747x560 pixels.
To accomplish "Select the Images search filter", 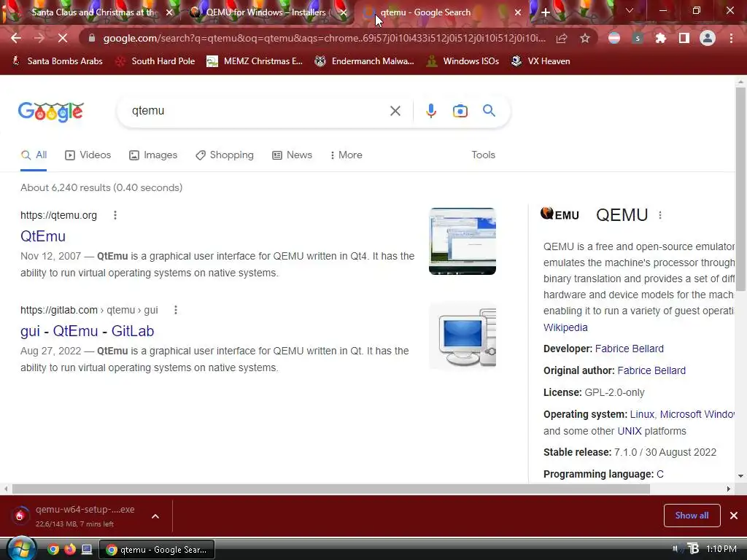I will 153,155.
